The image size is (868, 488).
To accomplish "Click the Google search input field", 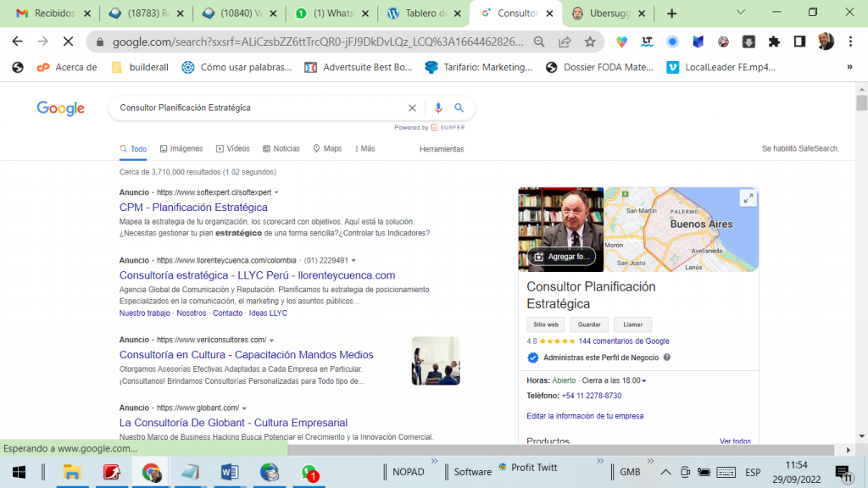I will [260, 108].
